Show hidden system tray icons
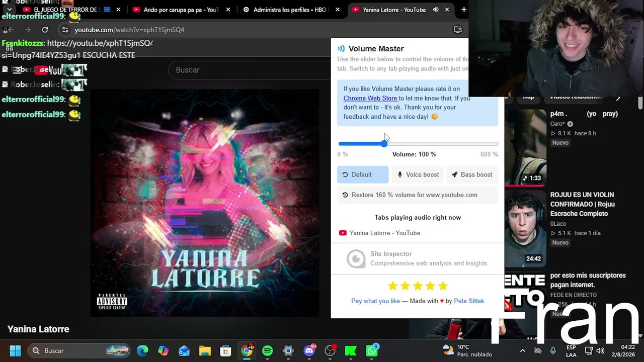This screenshot has width=644, height=362. coord(522,350)
